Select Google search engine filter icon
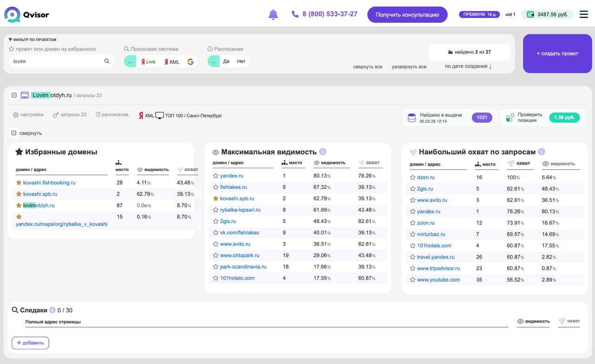Viewport: 595px width, 364px height. click(x=191, y=61)
